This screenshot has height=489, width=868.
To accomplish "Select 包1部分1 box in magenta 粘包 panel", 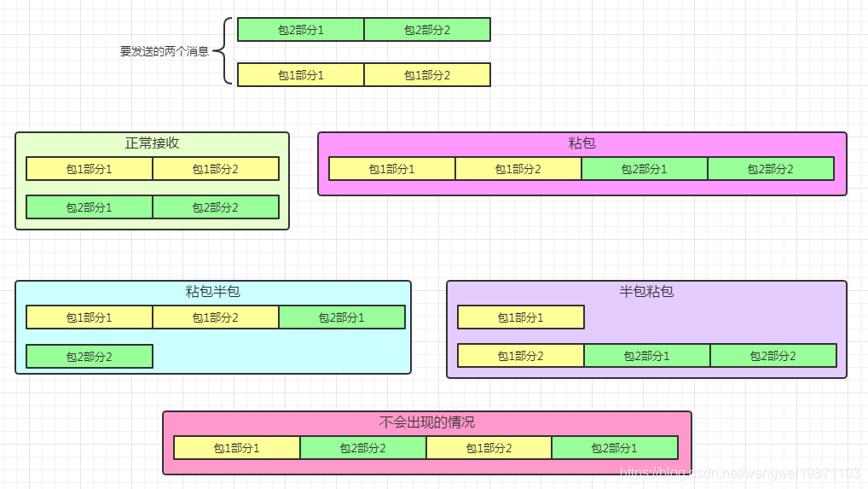I will coord(392,169).
